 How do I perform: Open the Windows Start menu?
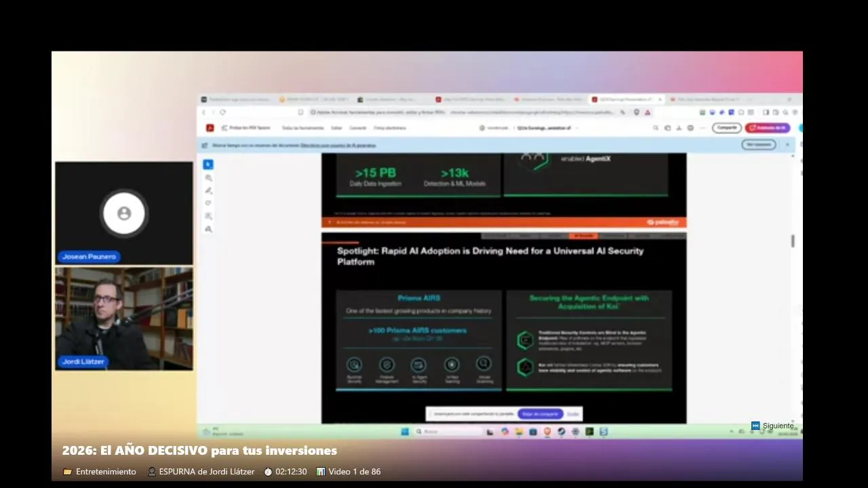405,432
